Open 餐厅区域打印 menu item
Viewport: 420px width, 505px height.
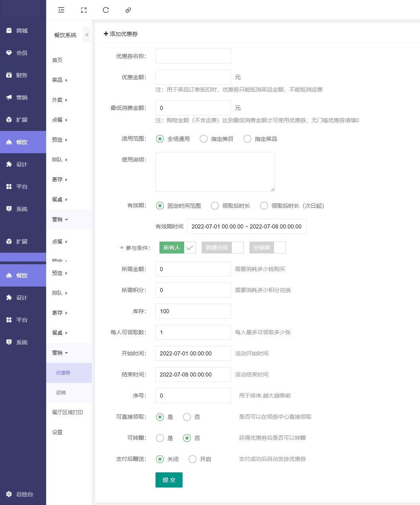[x=68, y=412]
